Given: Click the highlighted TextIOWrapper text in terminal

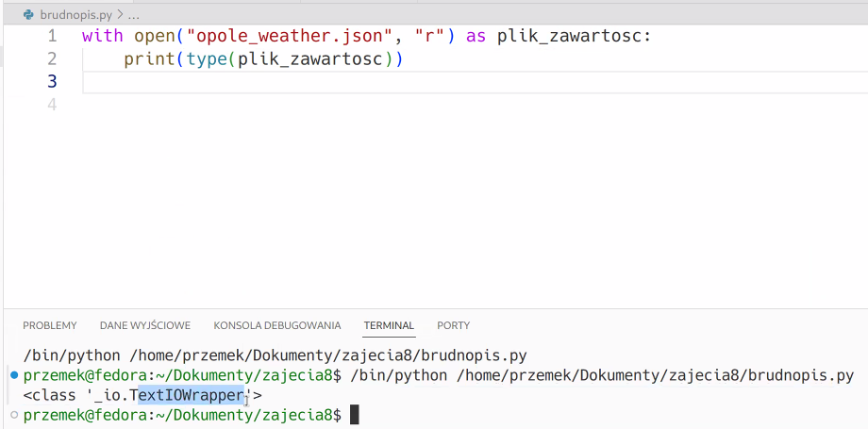Looking at the screenshot, I should pyautogui.click(x=192, y=395).
